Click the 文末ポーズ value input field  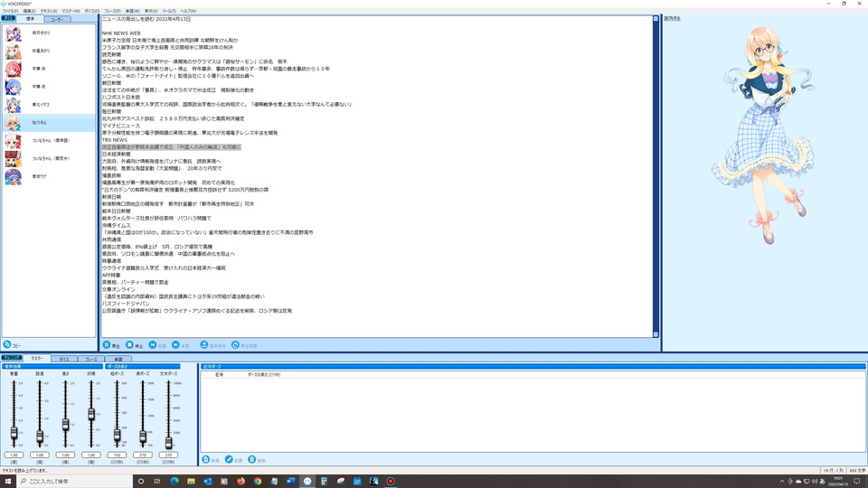click(x=168, y=455)
